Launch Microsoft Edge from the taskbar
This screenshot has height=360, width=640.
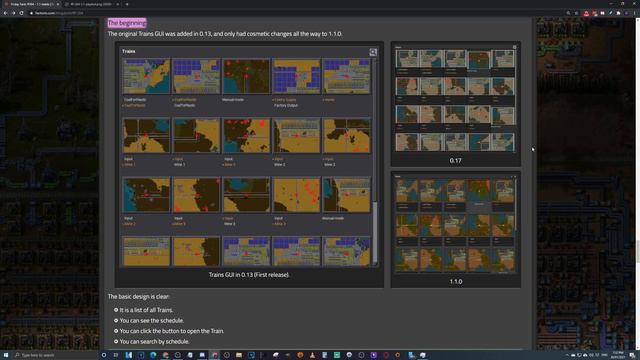tap(153, 355)
